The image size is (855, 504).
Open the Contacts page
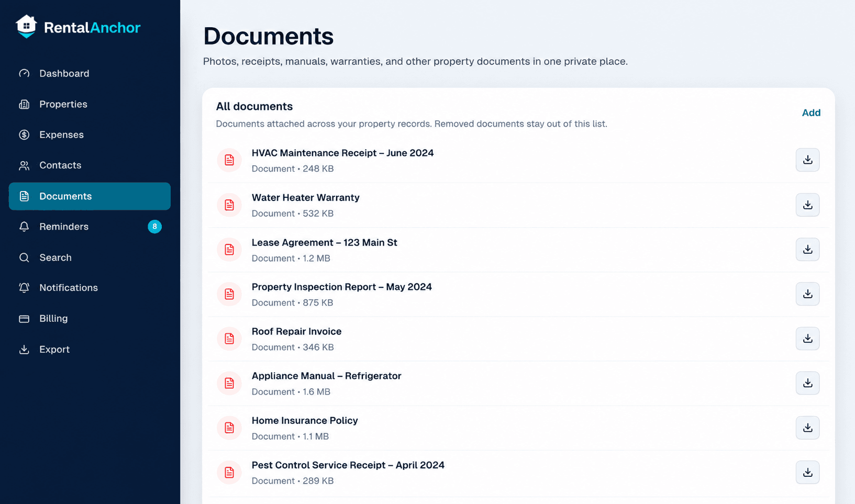90,165
